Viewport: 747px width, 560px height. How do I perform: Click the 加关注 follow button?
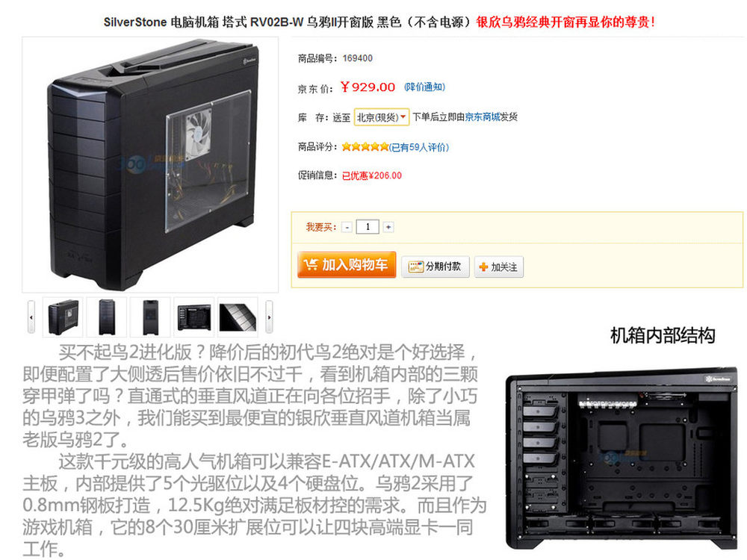point(499,267)
